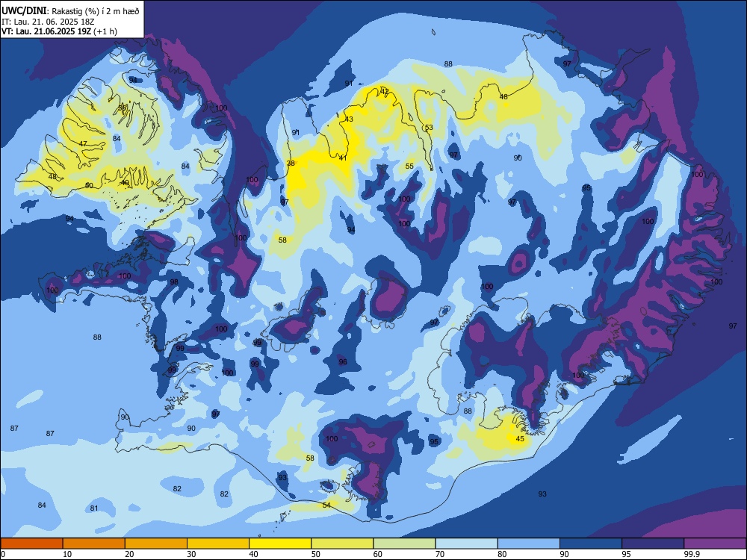Click the '40' legend scale label
Image resolution: width=747 pixels, height=560 pixels.
[x=253, y=554]
